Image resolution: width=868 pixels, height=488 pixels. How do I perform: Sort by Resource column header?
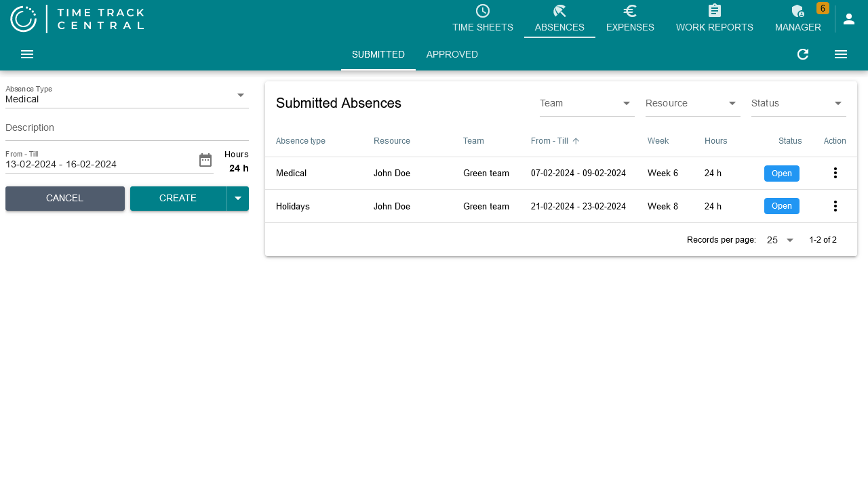pyautogui.click(x=392, y=141)
